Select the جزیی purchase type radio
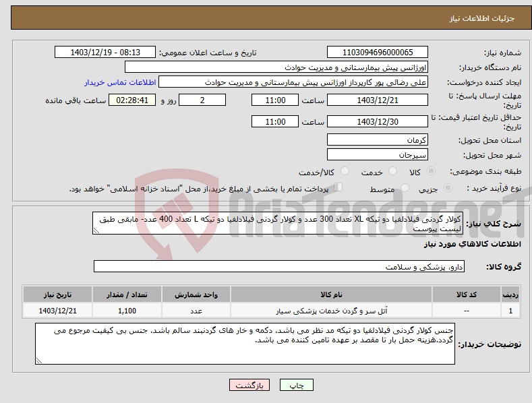Screen dimensions: 532x403 (448, 187)
